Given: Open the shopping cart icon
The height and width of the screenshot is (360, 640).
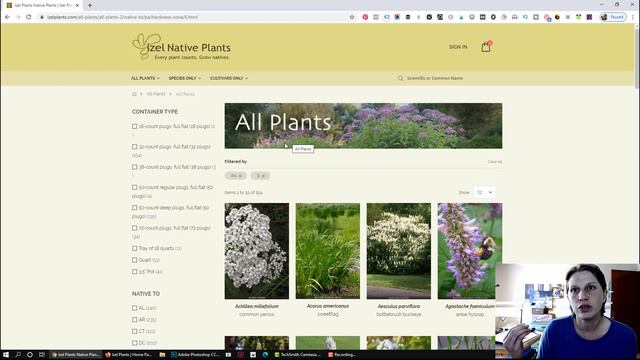Looking at the screenshot, I should 486,47.
